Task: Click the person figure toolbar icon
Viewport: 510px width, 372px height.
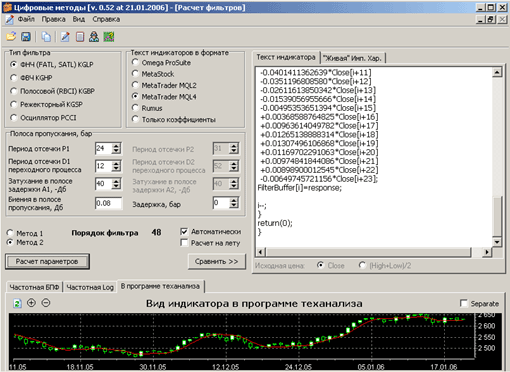Action: 94,36
